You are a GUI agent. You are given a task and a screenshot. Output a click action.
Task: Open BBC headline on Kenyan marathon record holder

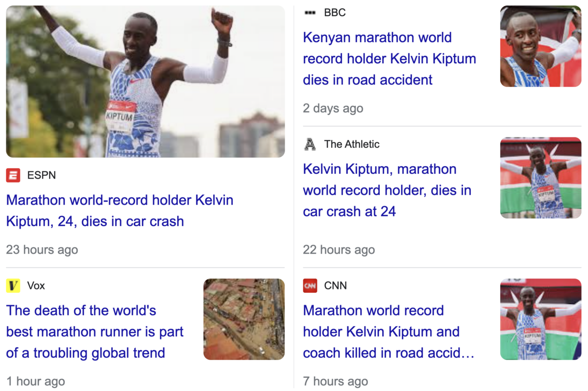pos(390,58)
